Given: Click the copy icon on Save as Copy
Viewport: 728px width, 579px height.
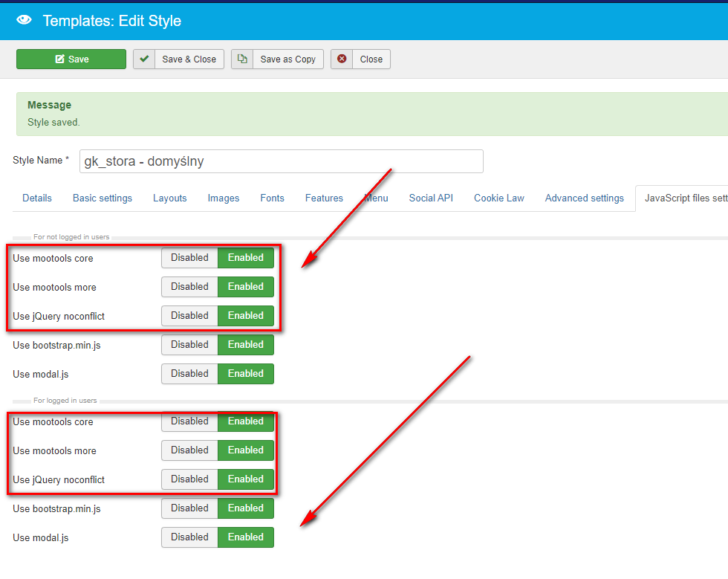Looking at the screenshot, I should 242,59.
